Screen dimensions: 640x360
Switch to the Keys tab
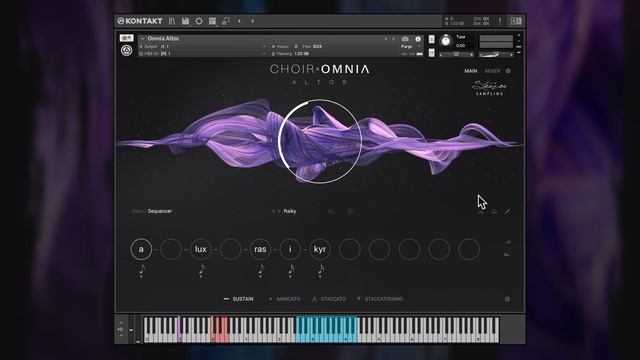[138, 211]
